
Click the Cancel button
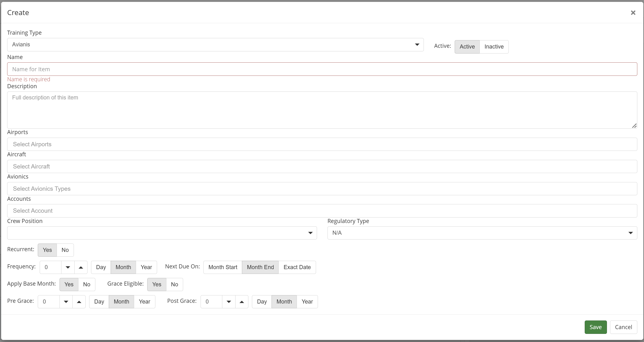623,327
